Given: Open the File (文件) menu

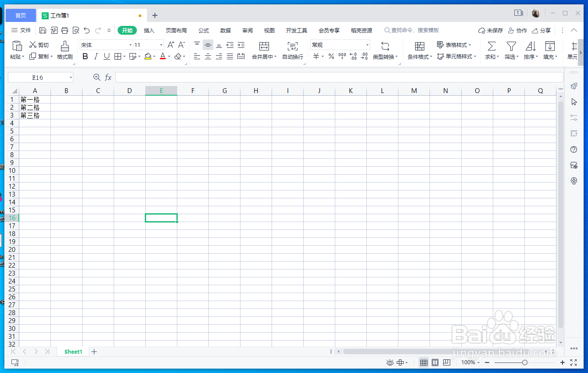Looking at the screenshot, I should [21, 30].
